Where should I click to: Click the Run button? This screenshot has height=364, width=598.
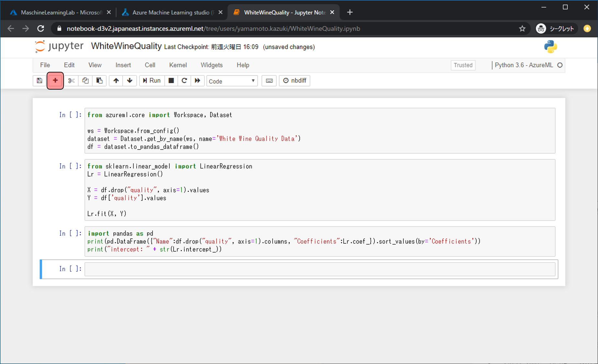152,81
